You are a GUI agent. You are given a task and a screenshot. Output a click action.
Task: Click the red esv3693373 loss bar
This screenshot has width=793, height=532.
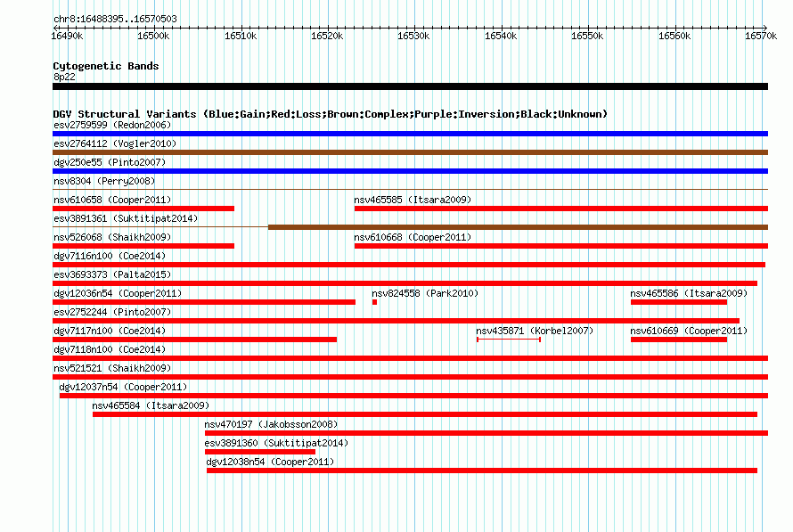pos(405,283)
